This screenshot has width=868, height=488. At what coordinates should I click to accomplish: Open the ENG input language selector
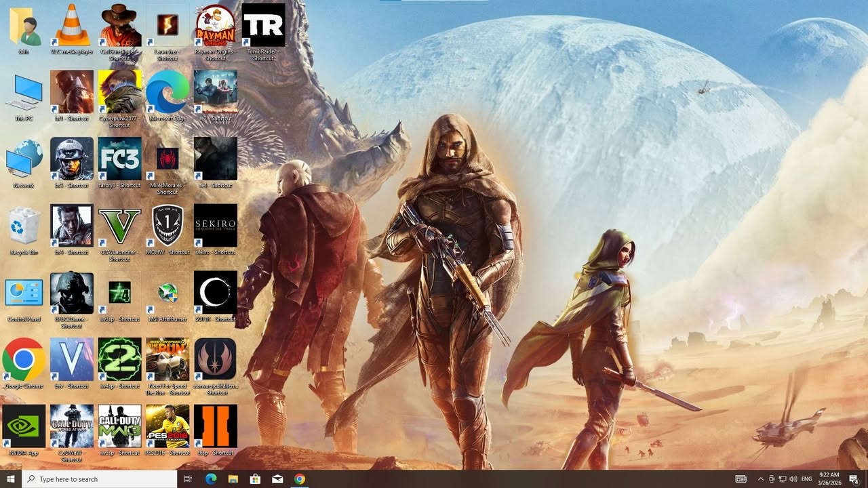click(807, 479)
